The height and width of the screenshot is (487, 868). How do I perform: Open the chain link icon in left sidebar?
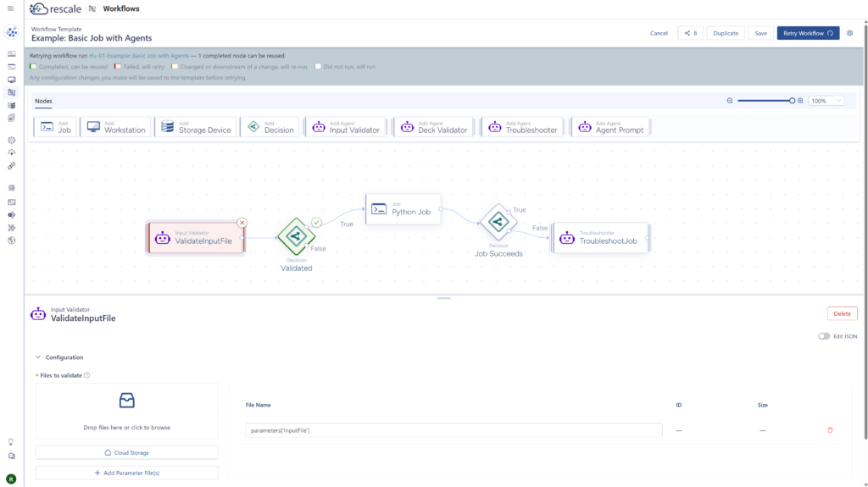[11, 165]
